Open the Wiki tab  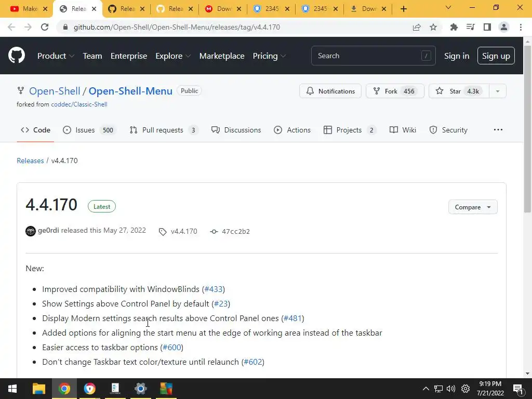(x=403, y=130)
